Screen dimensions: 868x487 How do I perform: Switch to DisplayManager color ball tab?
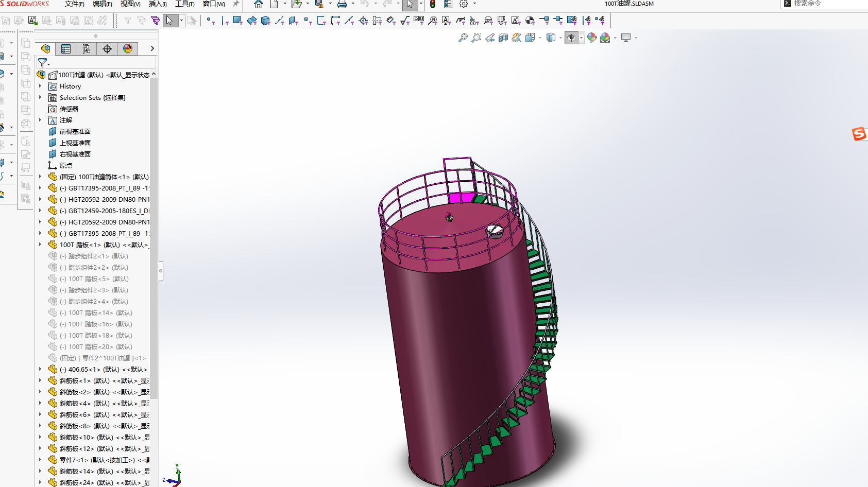(x=128, y=48)
